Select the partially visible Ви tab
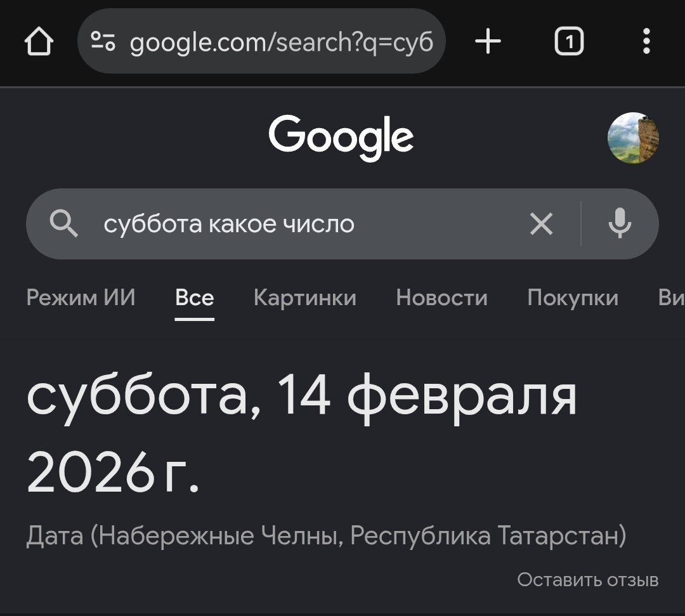This screenshot has width=685, height=616. [671, 298]
